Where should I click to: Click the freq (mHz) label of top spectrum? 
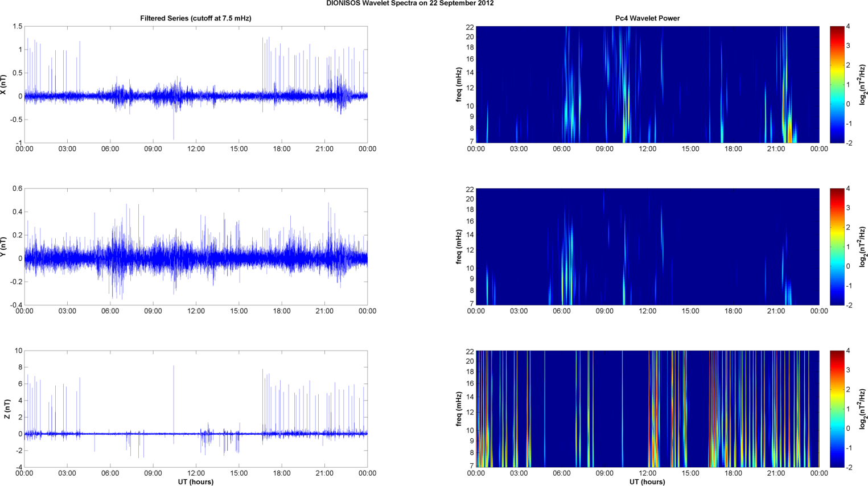pyautogui.click(x=459, y=84)
